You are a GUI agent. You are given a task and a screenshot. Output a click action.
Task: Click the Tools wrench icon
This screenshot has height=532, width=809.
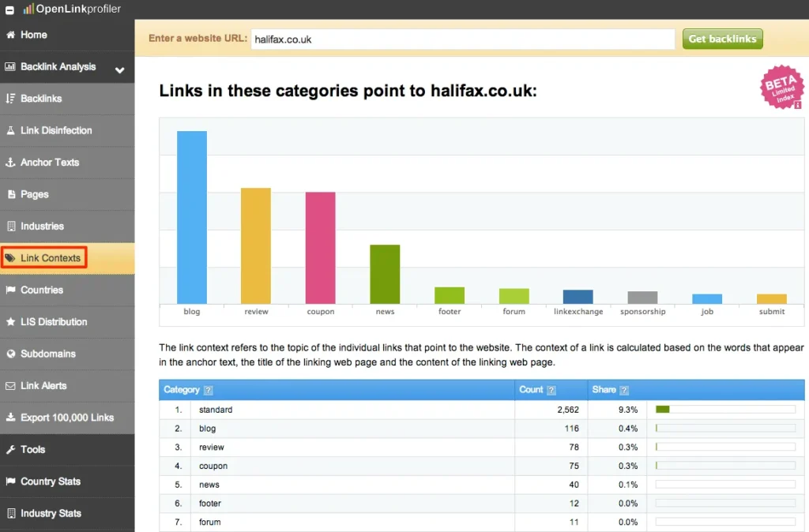[10, 450]
